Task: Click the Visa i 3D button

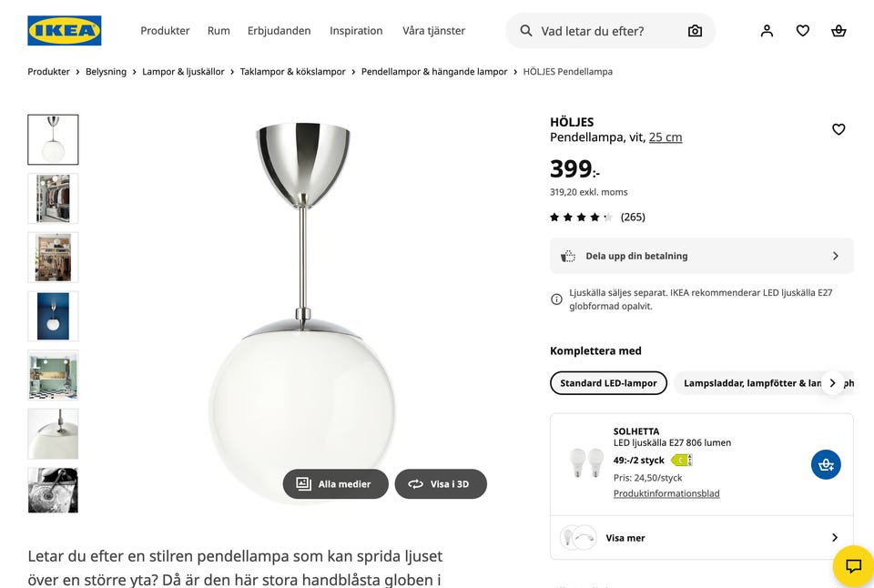Action: click(x=441, y=483)
